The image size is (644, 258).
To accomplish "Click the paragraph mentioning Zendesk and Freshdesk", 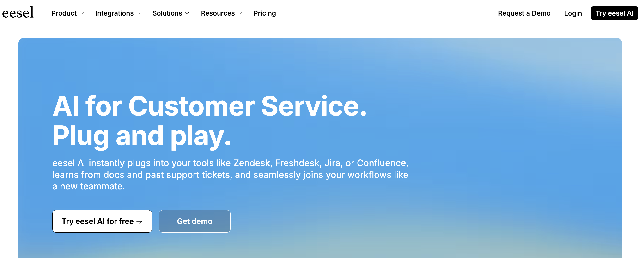I will tap(230, 169).
